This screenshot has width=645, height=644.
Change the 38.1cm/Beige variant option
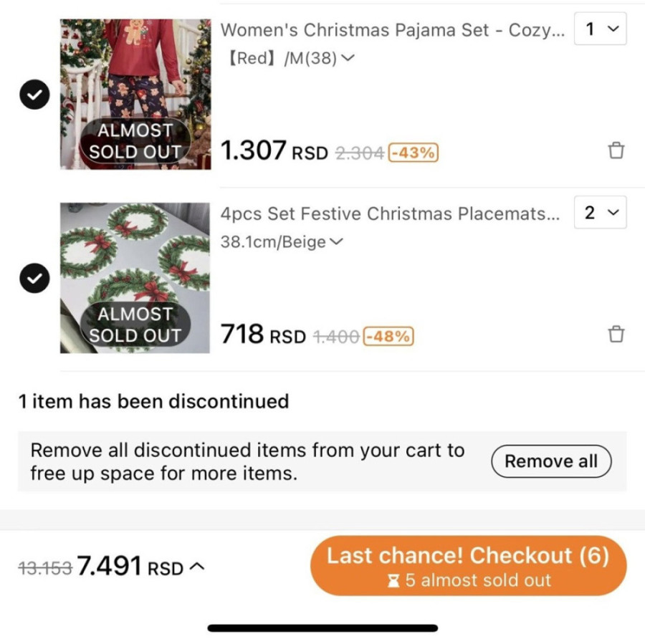point(282,242)
